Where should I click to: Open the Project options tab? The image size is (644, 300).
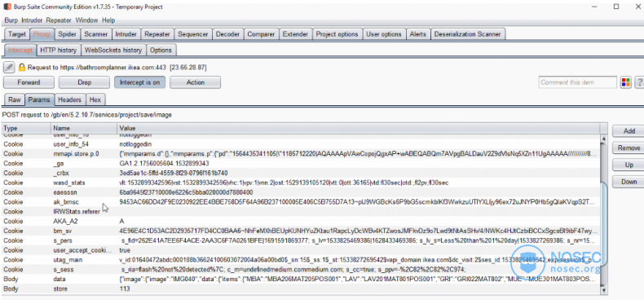(337, 34)
